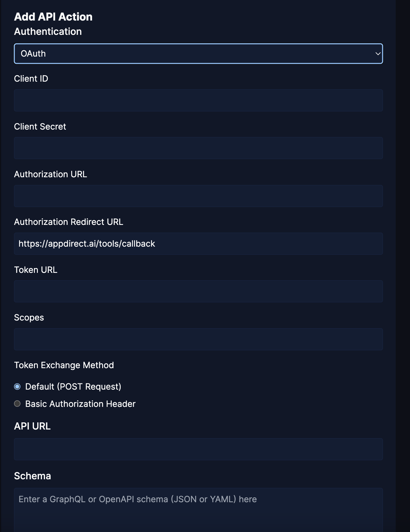
Task: Focus the Schema GraphQL or OpenAPI textarea
Action: [198, 510]
